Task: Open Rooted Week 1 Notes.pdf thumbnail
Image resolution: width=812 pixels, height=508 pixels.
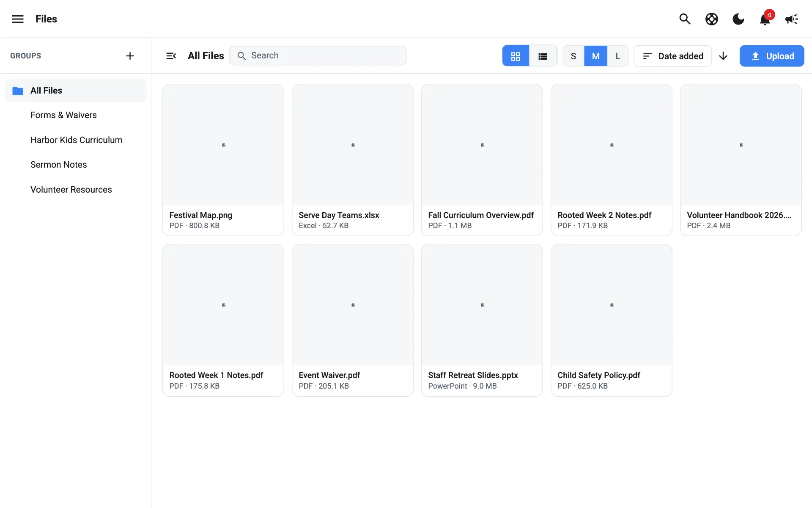Action: click(x=223, y=305)
